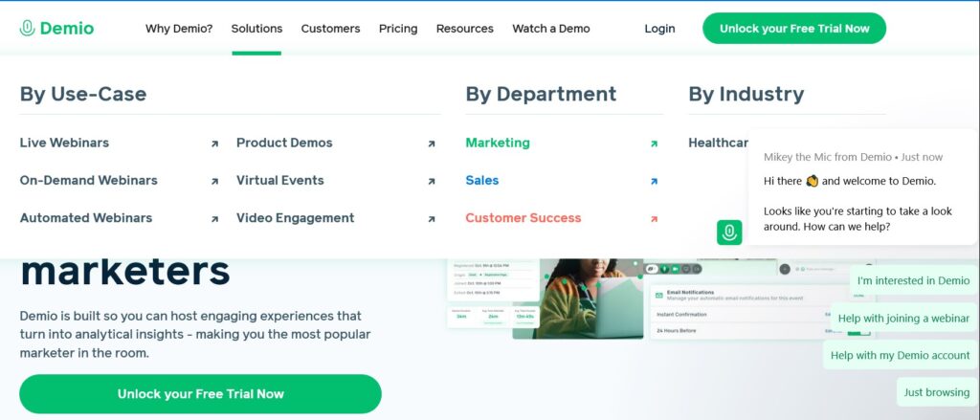
Task: Open the Why Demio? menu
Action: pyautogui.click(x=179, y=28)
